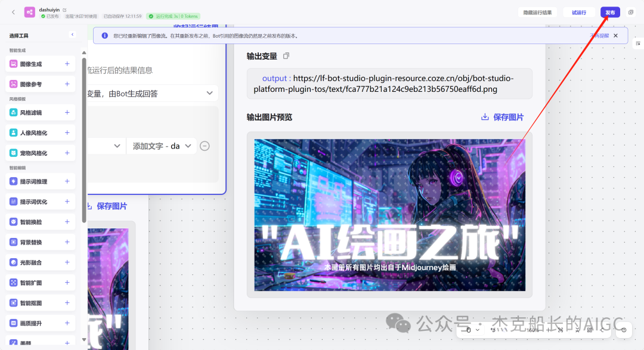The height and width of the screenshot is (350, 644).
Task: Add the 风格滤镜 tool
Action: point(67,112)
